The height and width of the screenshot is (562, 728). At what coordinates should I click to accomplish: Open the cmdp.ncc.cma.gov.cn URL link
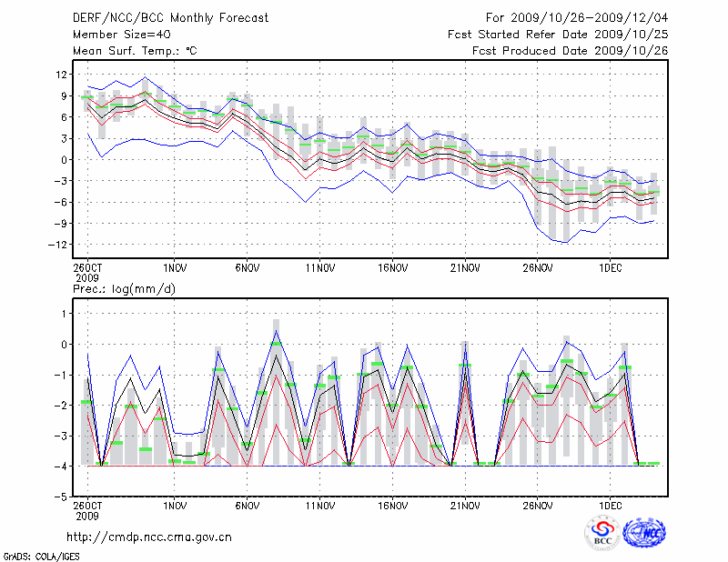[149, 537]
